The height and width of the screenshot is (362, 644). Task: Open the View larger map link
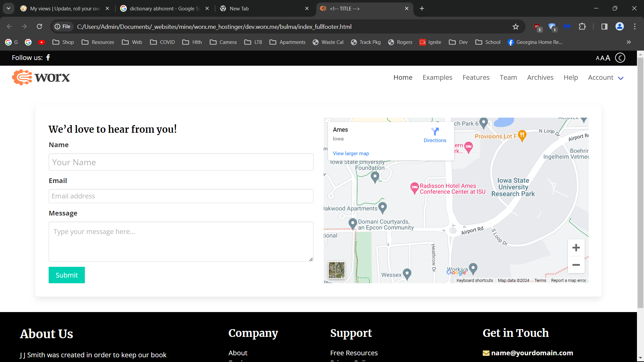coord(351,154)
